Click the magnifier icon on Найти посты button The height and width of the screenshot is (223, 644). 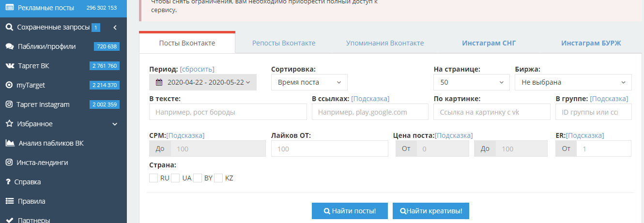pyautogui.click(x=327, y=211)
